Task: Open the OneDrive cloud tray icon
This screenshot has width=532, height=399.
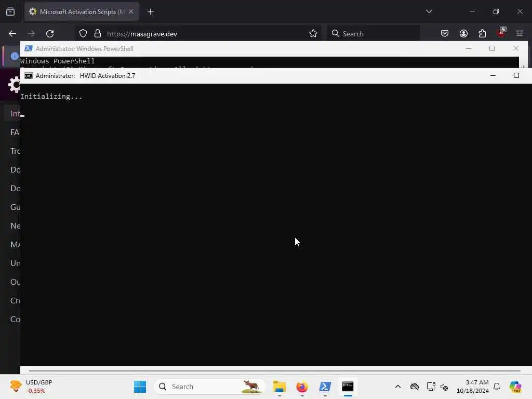Action: [414, 387]
